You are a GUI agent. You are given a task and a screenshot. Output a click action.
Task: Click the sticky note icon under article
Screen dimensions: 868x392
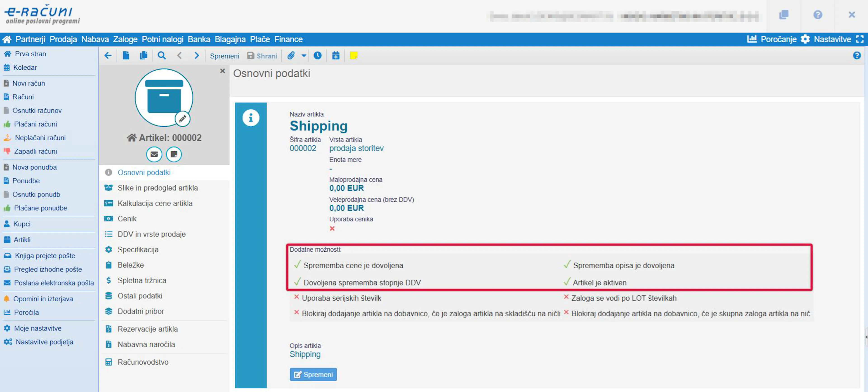(174, 154)
